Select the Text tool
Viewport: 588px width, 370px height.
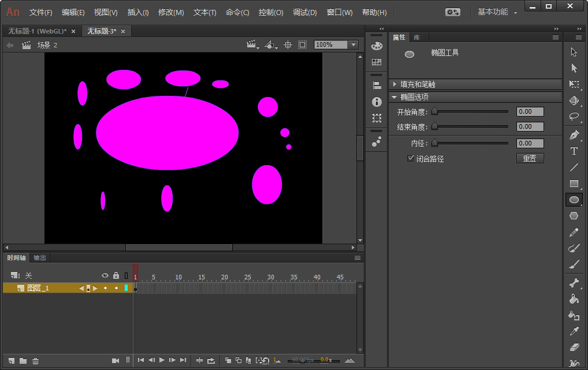click(574, 151)
